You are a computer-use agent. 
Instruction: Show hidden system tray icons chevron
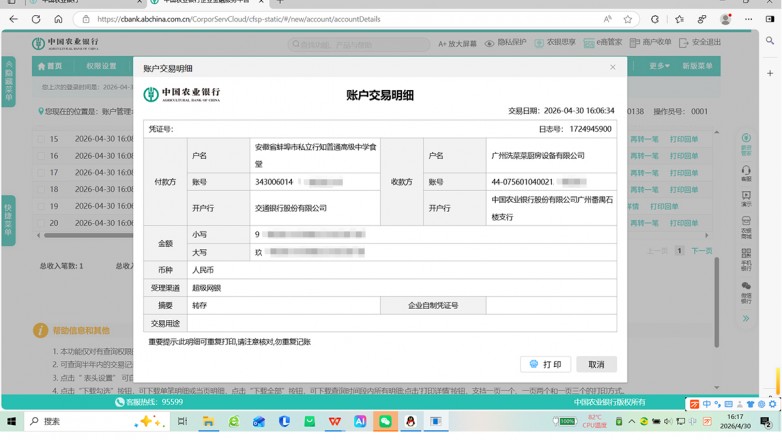631,422
